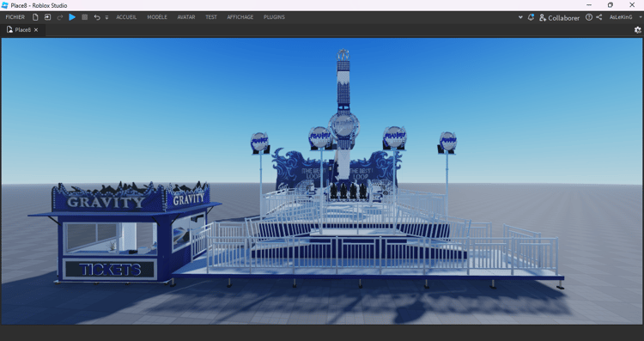Open viewport settings gear icon
This screenshot has height=341, width=644.
[x=637, y=29]
